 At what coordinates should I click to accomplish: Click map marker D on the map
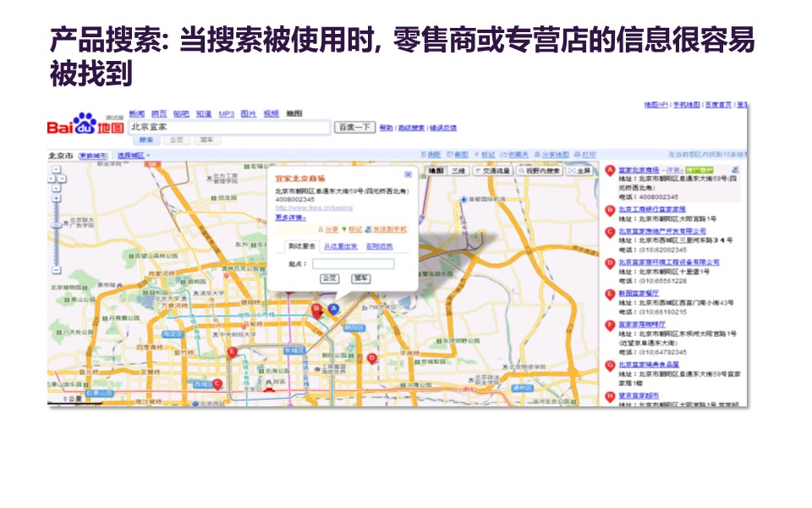point(370,357)
